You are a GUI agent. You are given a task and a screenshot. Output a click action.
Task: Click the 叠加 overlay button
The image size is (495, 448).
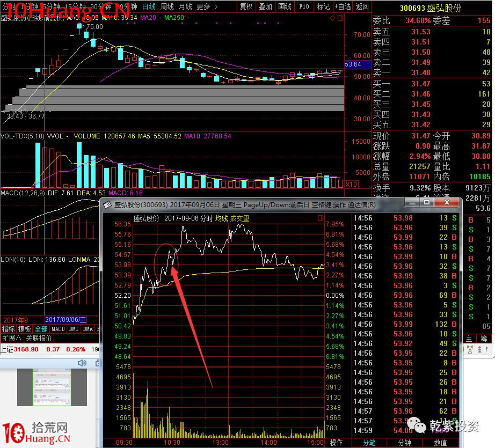(266, 6)
